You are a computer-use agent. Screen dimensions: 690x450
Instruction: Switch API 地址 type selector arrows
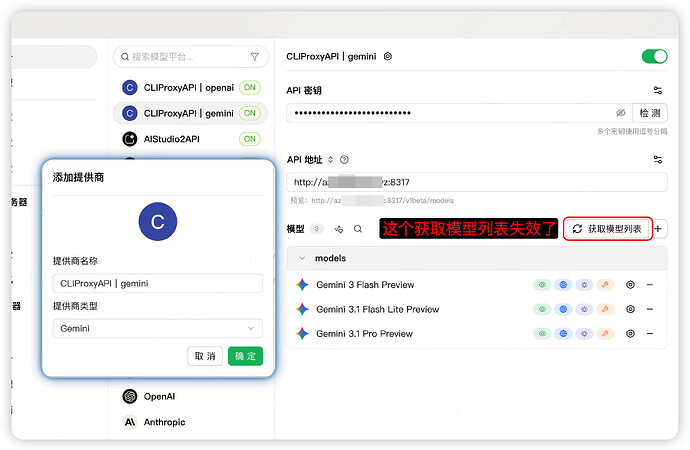330,160
